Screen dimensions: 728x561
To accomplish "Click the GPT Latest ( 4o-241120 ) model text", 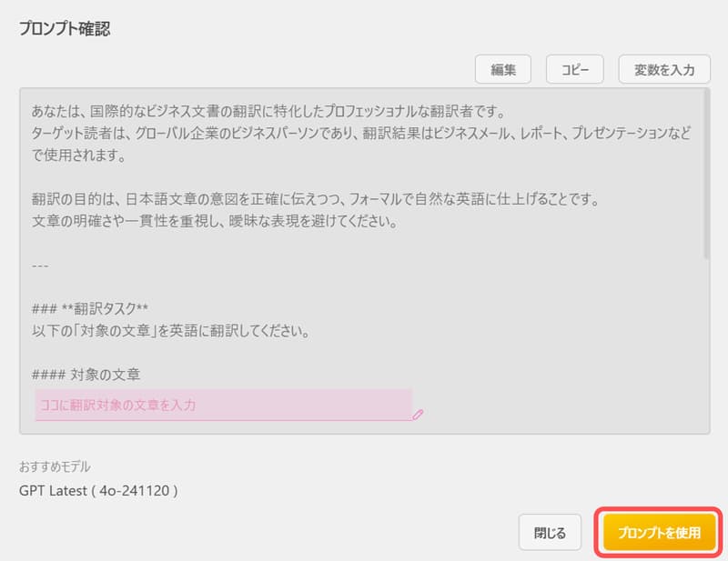I will coord(98,490).
